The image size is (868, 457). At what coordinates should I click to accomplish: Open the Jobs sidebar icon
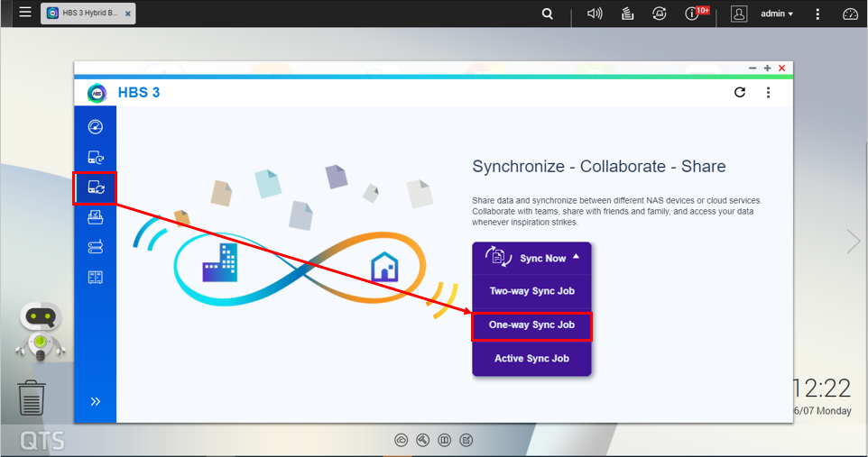(x=95, y=217)
